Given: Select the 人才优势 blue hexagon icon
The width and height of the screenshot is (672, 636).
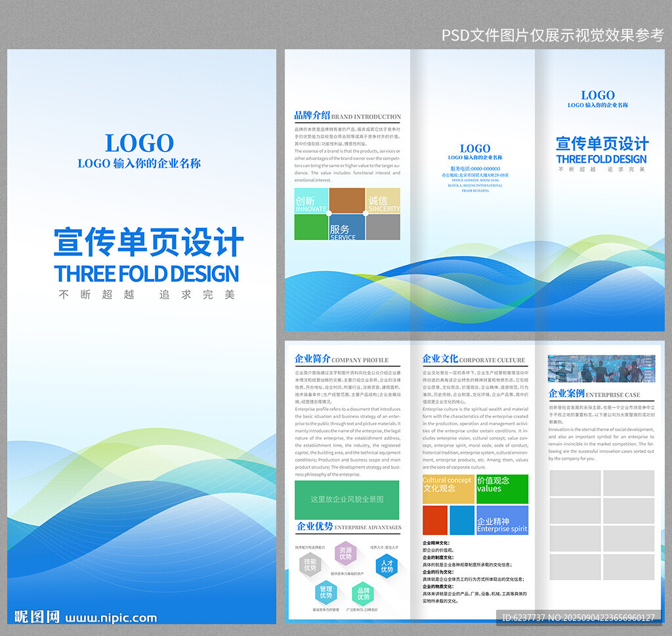Looking at the screenshot, I should click(387, 566).
